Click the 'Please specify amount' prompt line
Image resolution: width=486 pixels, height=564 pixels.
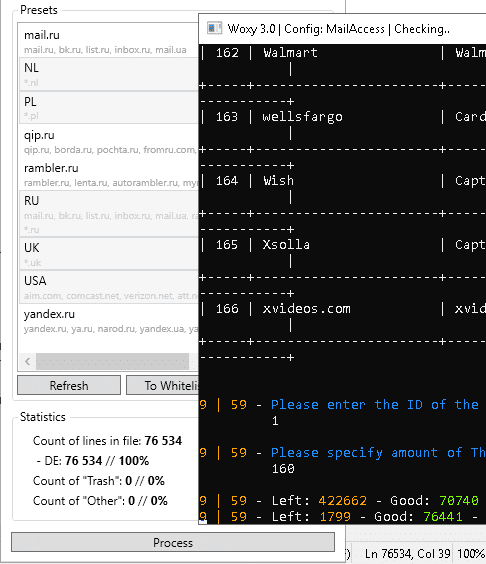coord(378,452)
